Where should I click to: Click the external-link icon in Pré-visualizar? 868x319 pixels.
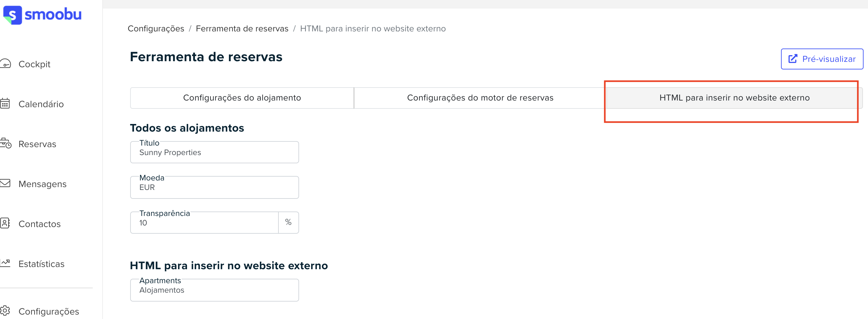click(x=793, y=59)
